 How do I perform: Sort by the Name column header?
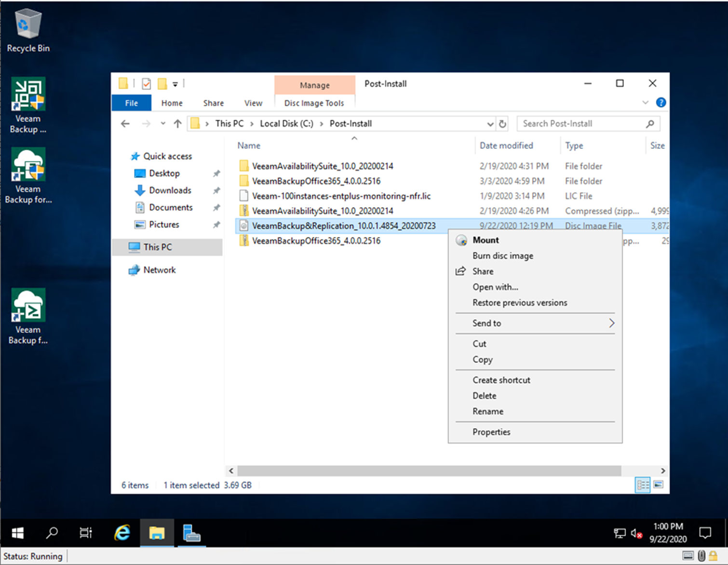(249, 146)
